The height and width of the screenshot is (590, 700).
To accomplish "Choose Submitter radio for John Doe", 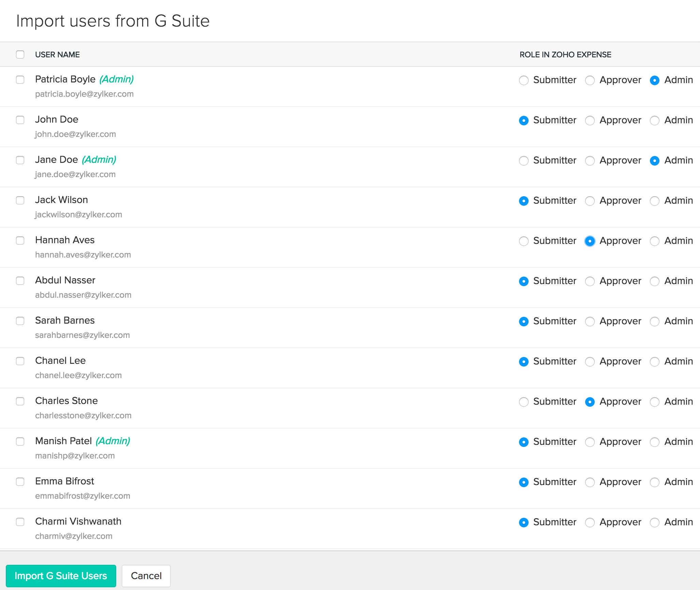I will coord(524,121).
